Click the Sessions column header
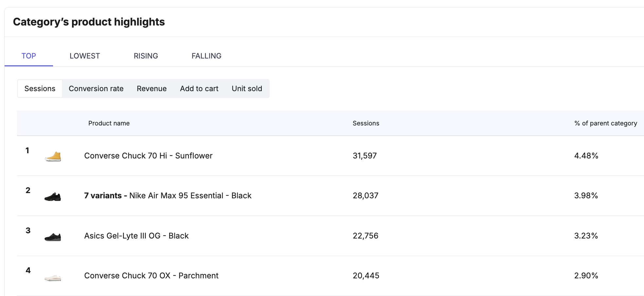This screenshot has height=296, width=644. click(x=366, y=123)
